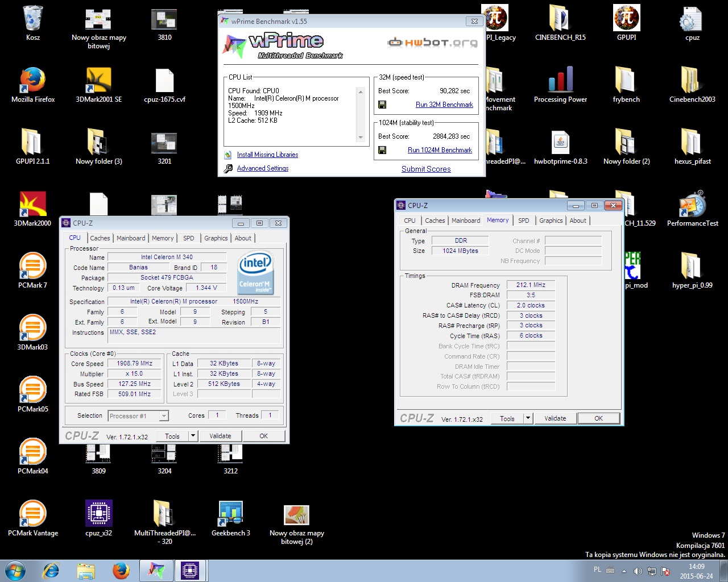
Task: Launch PCMark04 shortcut
Action: pos(33,457)
